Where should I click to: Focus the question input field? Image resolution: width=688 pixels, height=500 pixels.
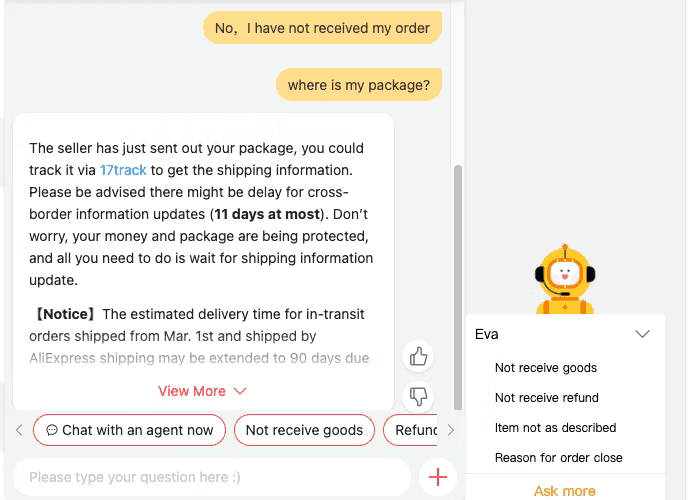point(213,477)
